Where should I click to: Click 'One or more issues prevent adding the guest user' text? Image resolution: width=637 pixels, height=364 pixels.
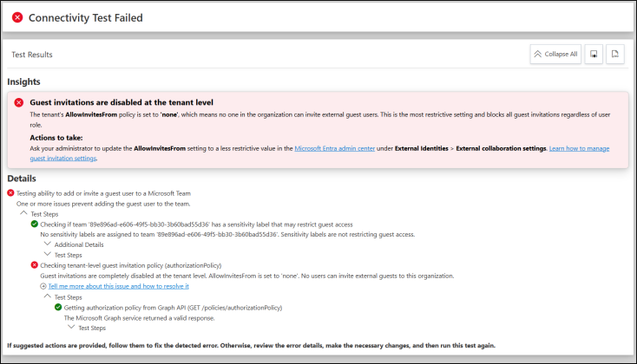pos(103,204)
